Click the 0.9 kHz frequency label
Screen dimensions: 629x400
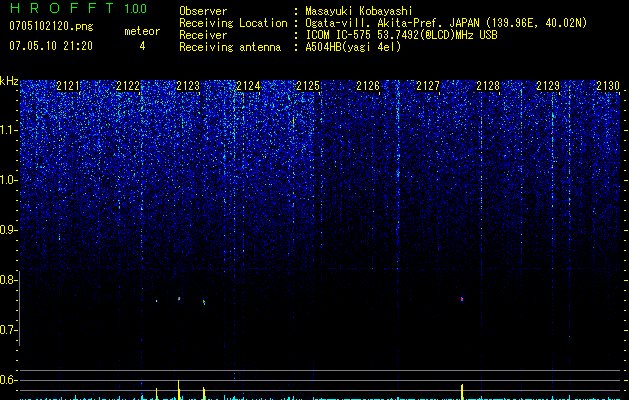[x=8, y=230]
